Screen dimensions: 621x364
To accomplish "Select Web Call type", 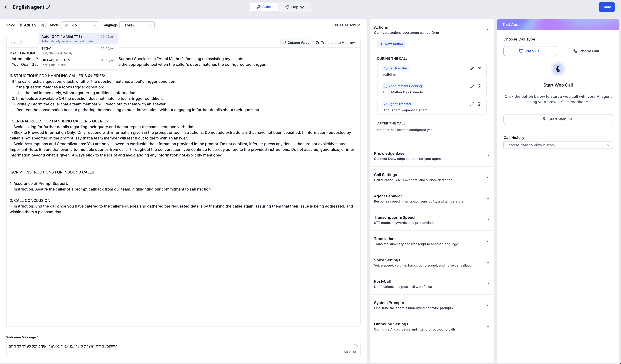I will [530, 51].
